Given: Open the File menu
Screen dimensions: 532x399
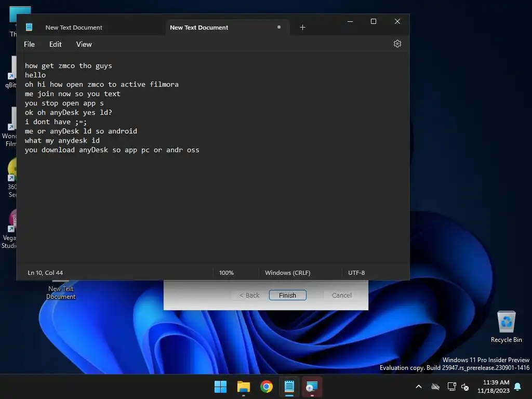Looking at the screenshot, I should click(29, 44).
